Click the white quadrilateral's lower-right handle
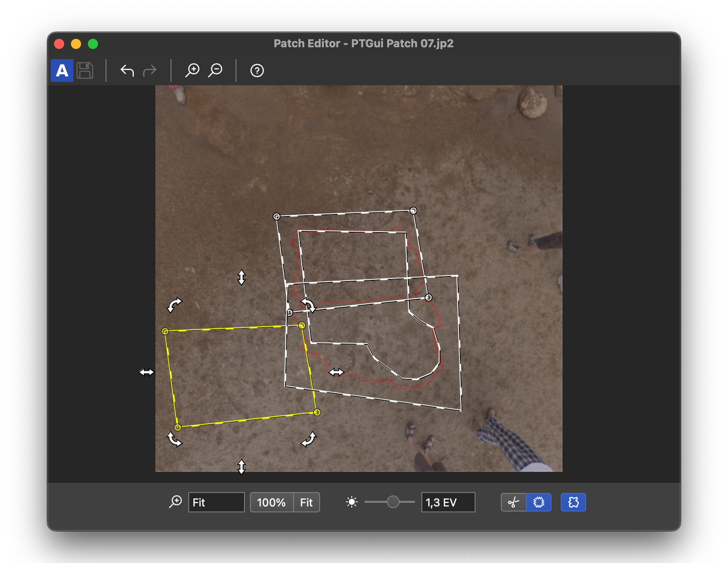 [x=429, y=298]
